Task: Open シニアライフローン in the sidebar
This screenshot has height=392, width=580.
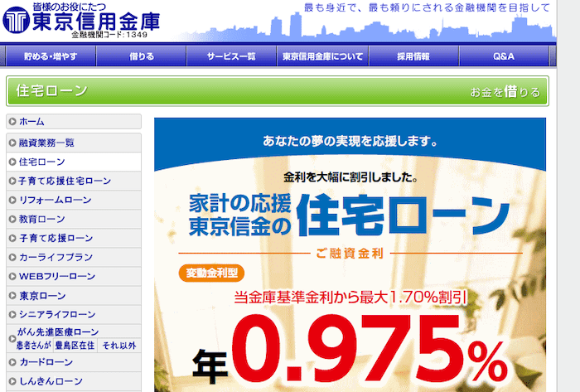Action: click(74, 314)
